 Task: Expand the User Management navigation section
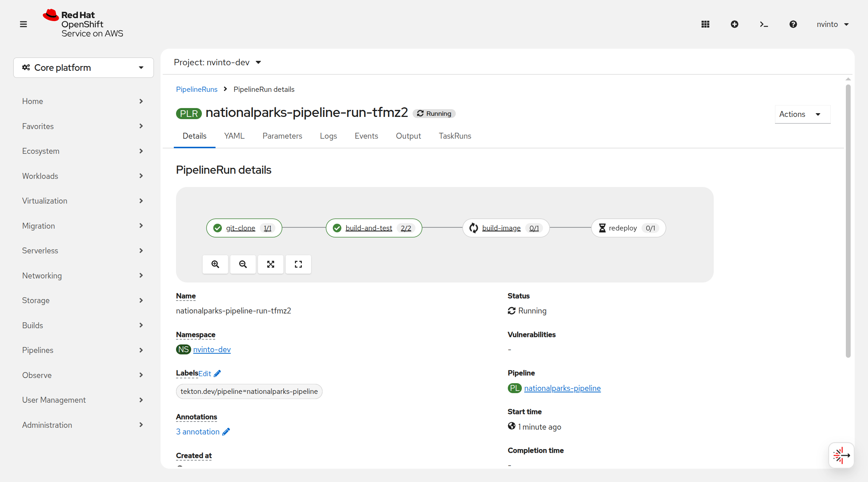click(x=83, y=400)
